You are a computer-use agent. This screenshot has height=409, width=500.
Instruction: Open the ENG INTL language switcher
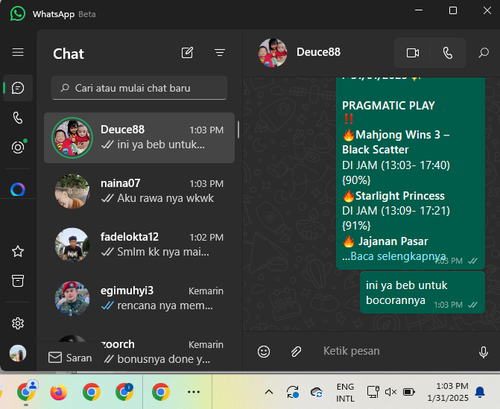pyautogui.click(x=345, y=392)
